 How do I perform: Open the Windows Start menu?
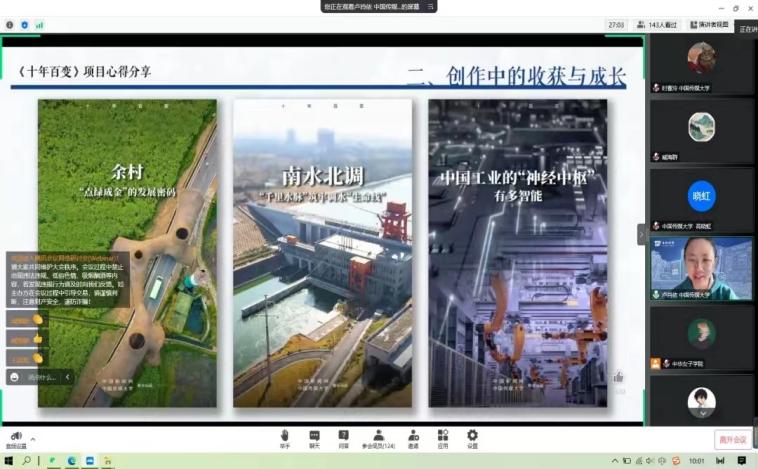click(x=8, y=461)
